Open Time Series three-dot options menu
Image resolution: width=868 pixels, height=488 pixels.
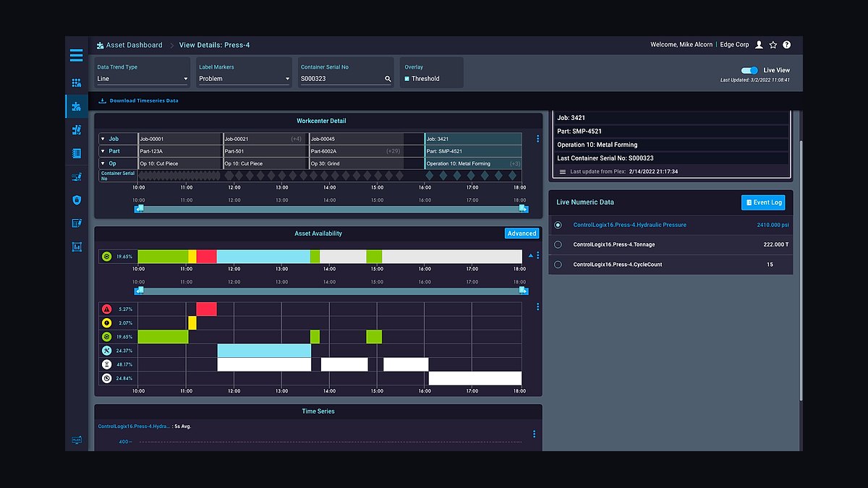pos(534,435)
